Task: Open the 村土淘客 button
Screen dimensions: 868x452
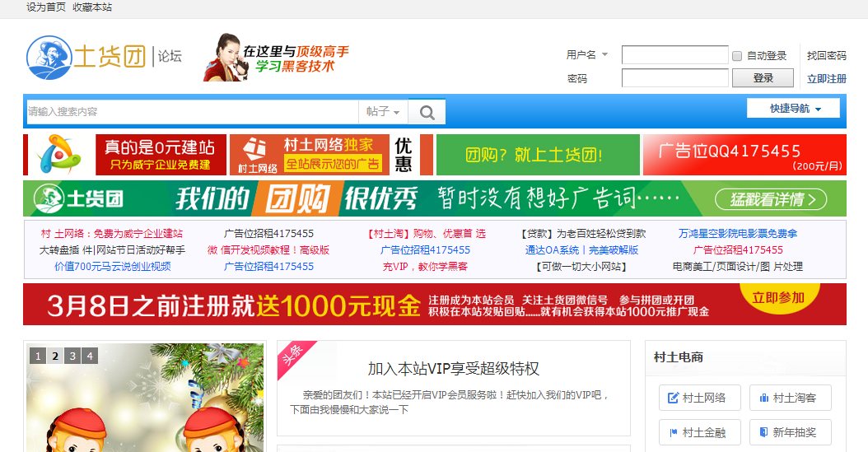Action: 790,398
